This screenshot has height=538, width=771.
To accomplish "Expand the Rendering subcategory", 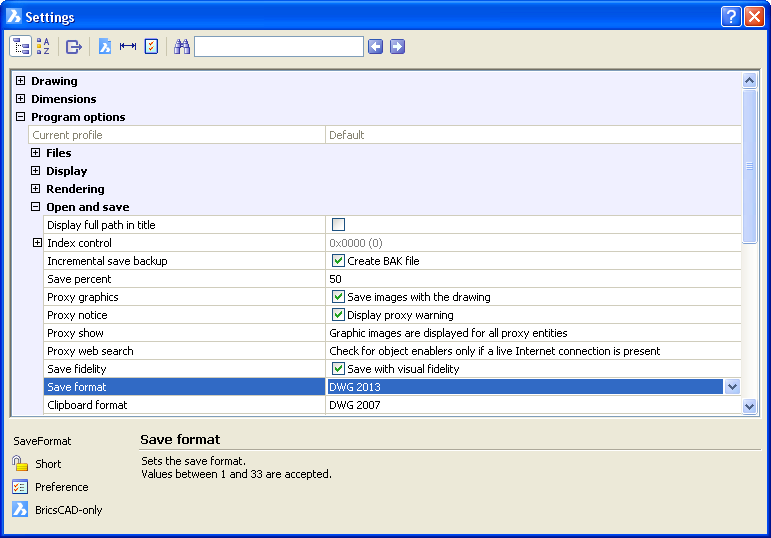I will tap(35, 188).
